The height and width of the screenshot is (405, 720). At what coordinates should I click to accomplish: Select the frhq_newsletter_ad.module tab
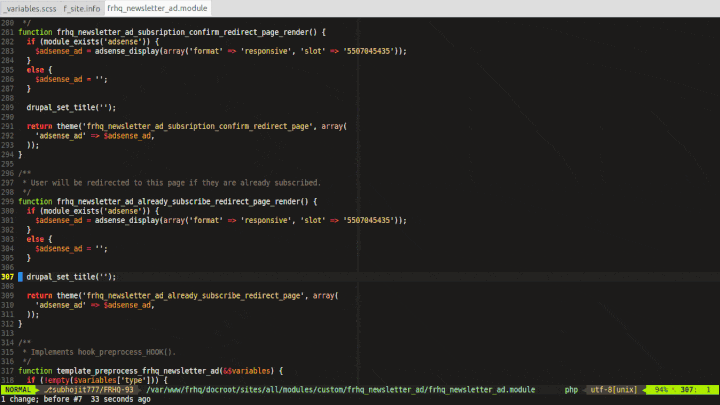[x=157, y=8]
